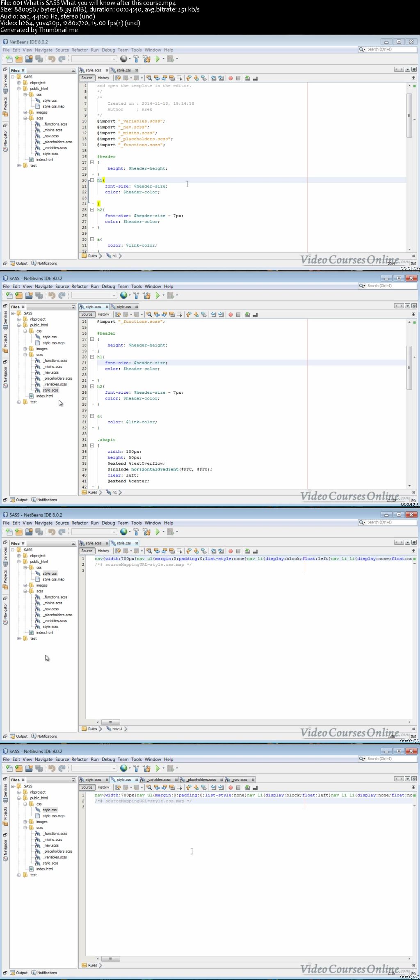Click Find Selection magnifier in first frame editor

pos(149,78)
